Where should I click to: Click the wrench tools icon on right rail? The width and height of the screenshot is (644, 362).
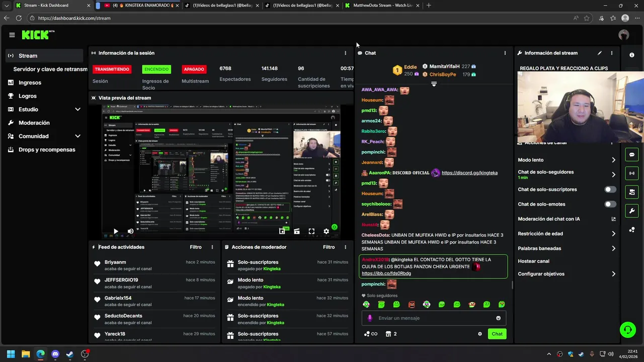pyautogui.click(x=632, y=210)
